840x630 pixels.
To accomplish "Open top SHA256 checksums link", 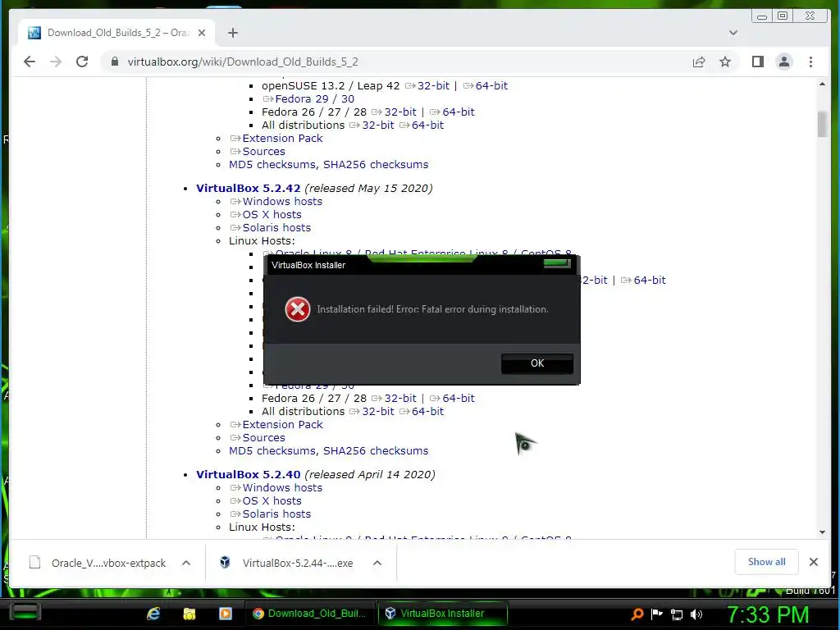I will click(376, 164).
